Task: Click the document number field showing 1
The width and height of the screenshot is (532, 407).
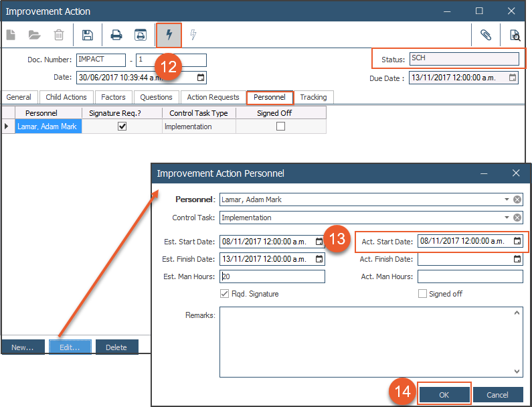Action: coord(171,60)
